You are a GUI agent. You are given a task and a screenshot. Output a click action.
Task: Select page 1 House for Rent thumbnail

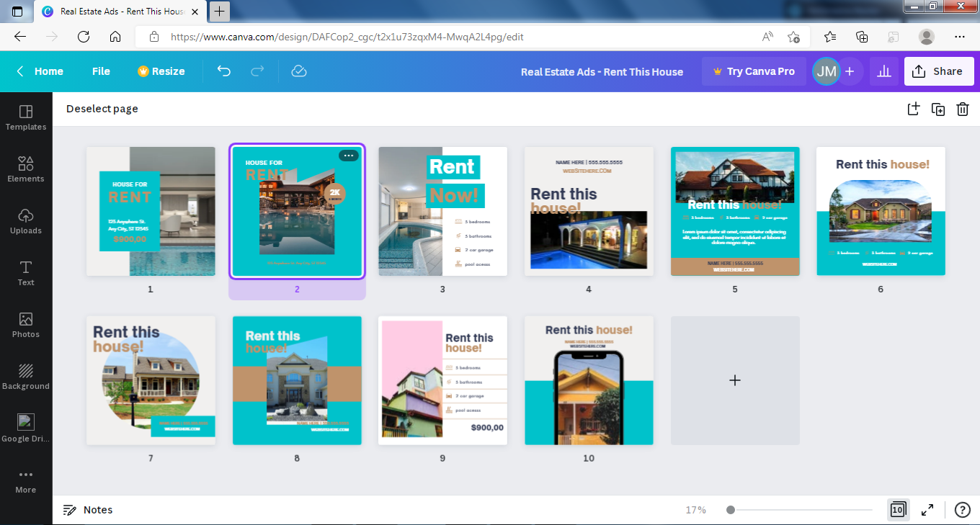tap(151, 212)
